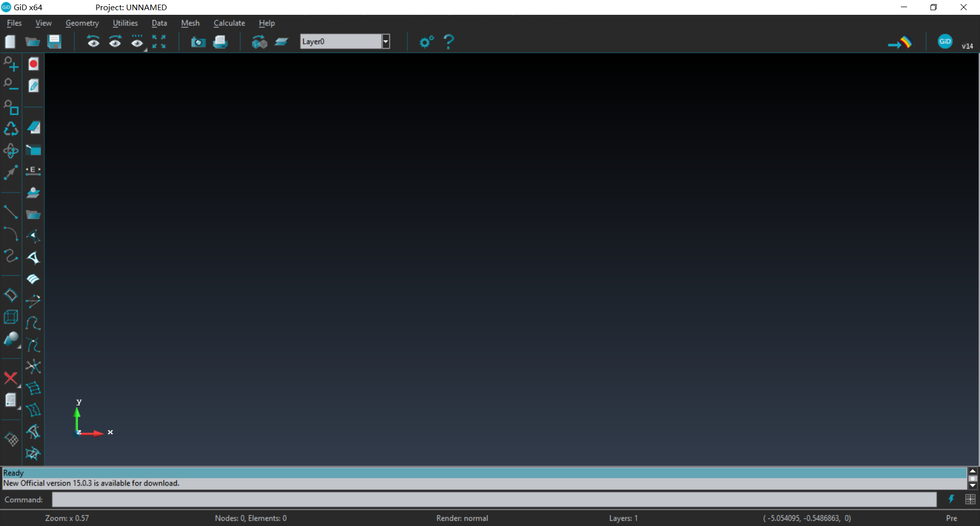This screenshot has width=980, height=526.
Task: Click the lightning bolt icon beside Command
Action: (x=951, y=499)
